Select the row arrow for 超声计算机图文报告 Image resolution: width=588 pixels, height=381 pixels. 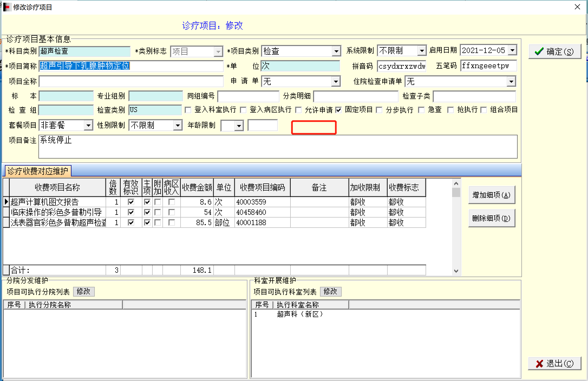point(6,202)
